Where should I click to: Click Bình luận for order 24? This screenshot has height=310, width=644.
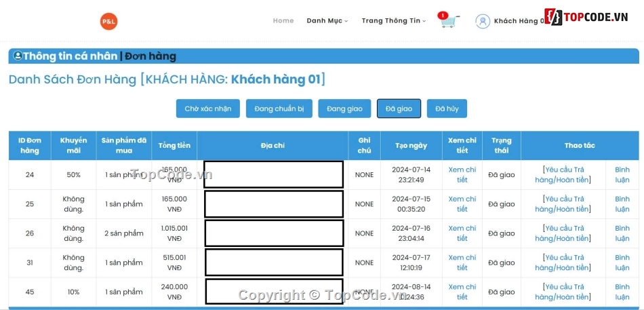(x=622, y=175)
